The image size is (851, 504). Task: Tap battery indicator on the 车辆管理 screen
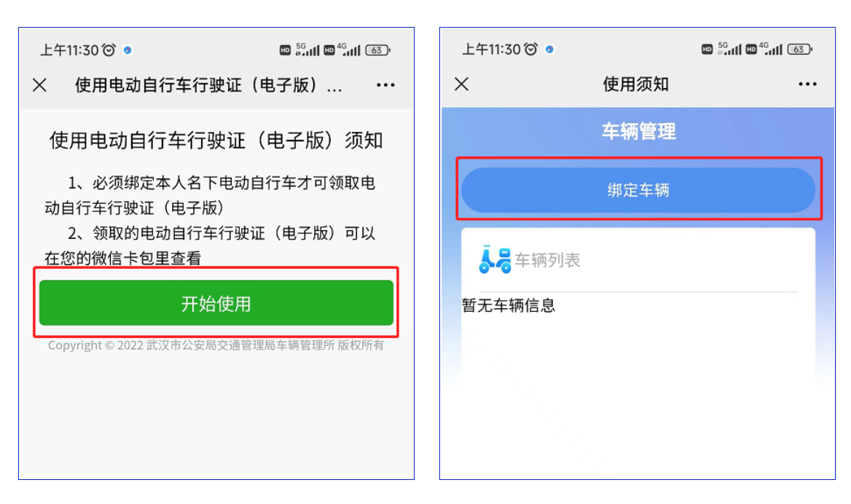click(799, 50)
